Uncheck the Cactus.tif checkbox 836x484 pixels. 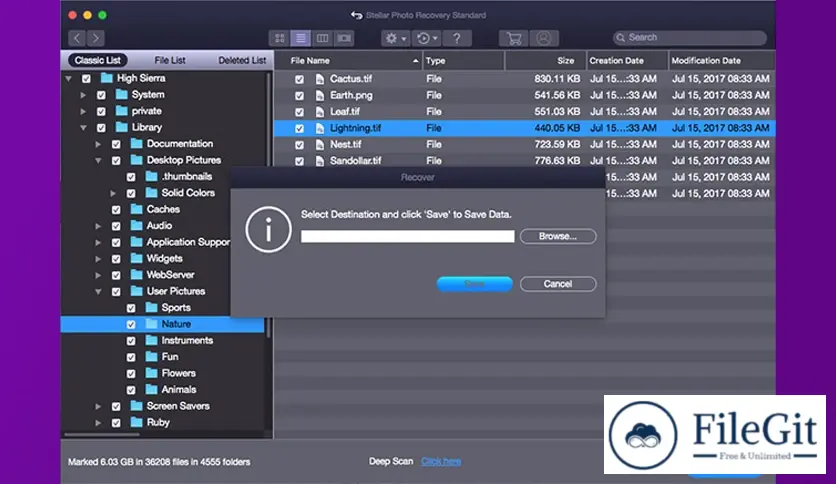point(300,79)
